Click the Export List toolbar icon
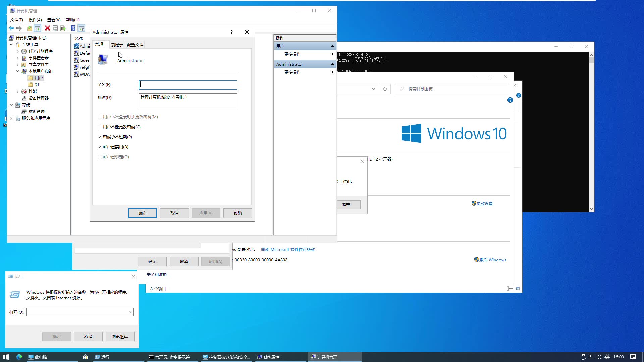Screen dimensions: 644x362 pos(63,28)
